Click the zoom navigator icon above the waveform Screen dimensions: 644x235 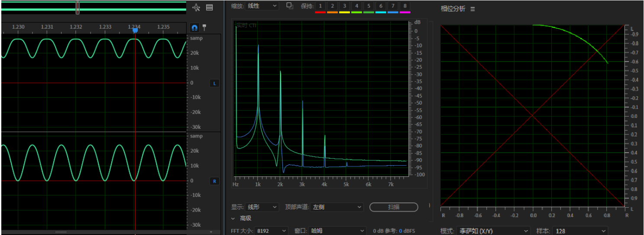[196, 7]
